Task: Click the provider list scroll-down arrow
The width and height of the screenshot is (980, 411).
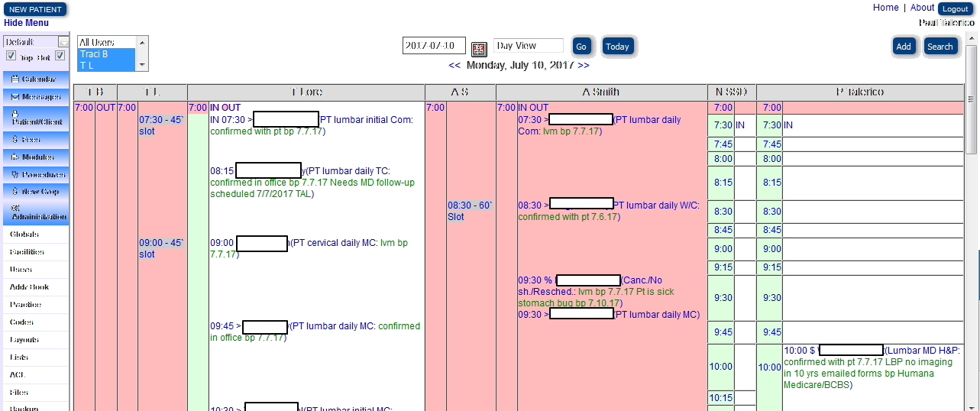Action: [x=142, y=66]
